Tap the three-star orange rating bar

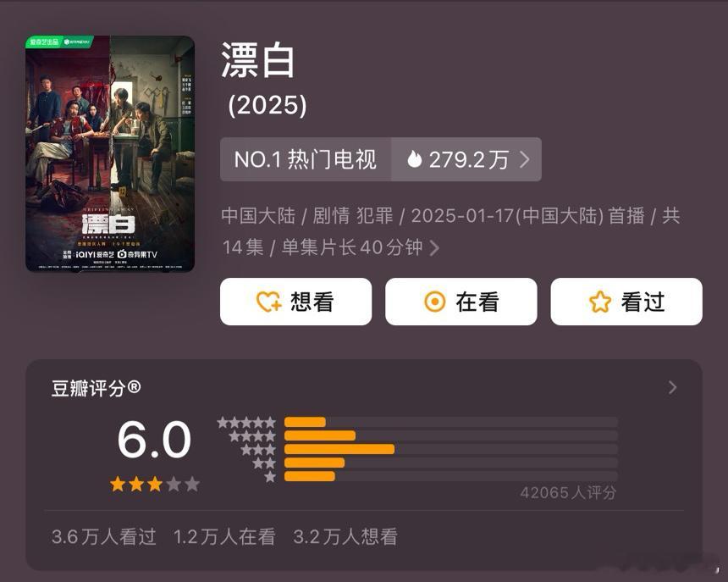tap(339, 449)
